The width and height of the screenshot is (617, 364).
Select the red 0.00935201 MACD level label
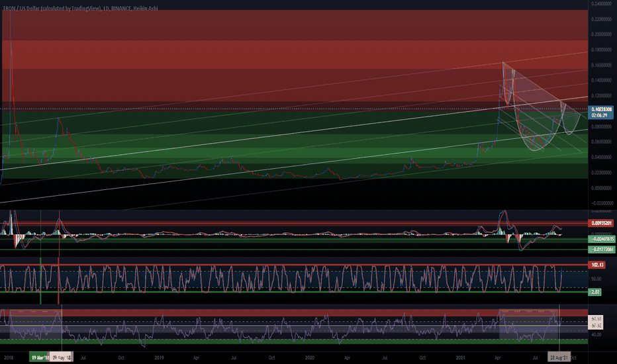[x=600, y=223]
